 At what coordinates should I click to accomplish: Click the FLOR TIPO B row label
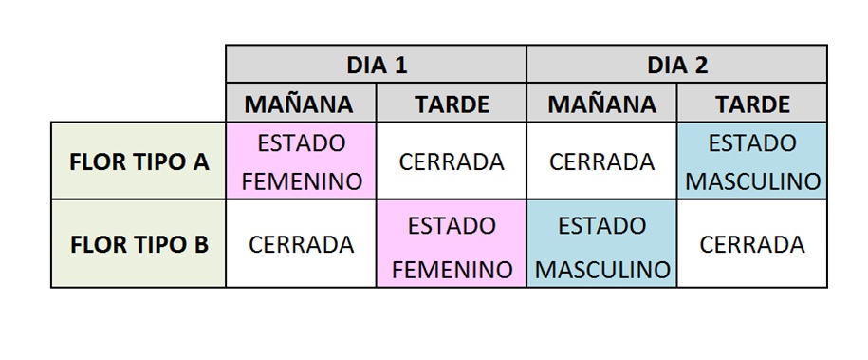tap(139, 244)
